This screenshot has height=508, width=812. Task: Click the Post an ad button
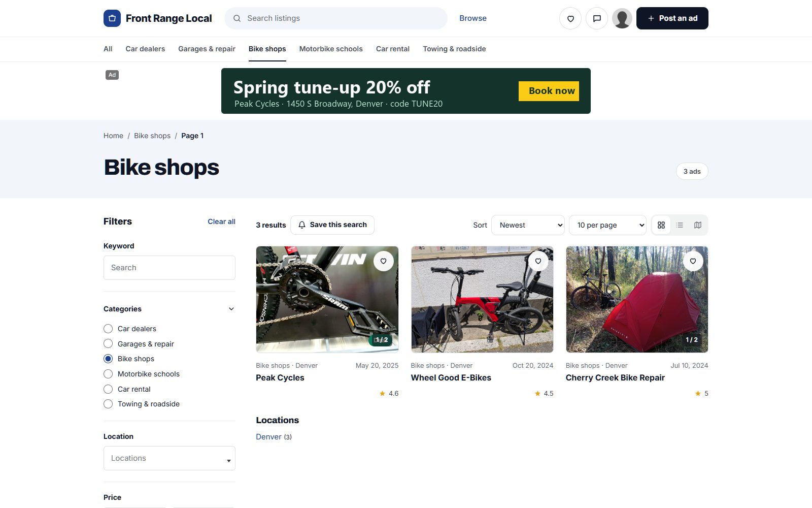tap(672, 18)
